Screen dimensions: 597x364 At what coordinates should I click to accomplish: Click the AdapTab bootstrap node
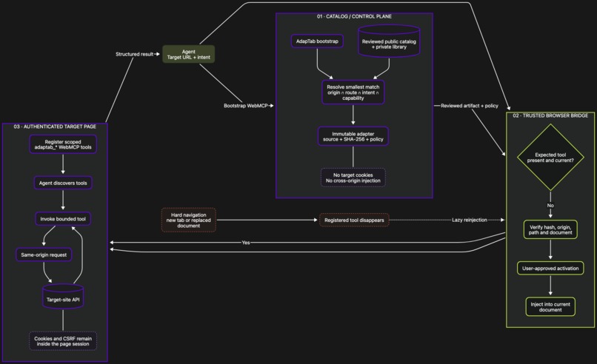pos(317,41)
